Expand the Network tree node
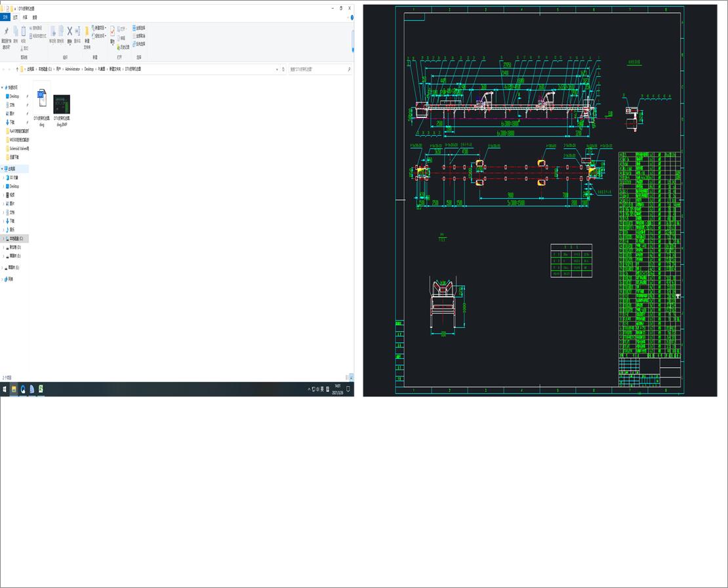728x588 pixels. pyautogui.click(x=3, y=279)
